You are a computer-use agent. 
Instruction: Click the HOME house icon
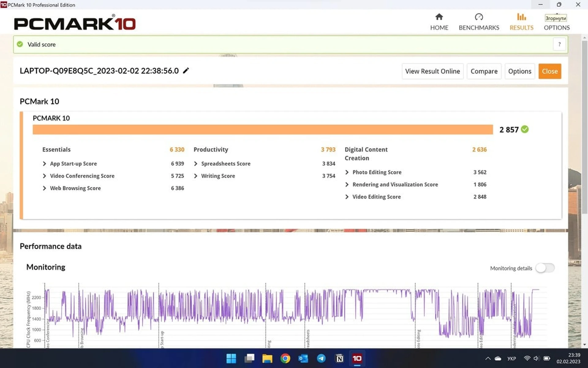439,17
